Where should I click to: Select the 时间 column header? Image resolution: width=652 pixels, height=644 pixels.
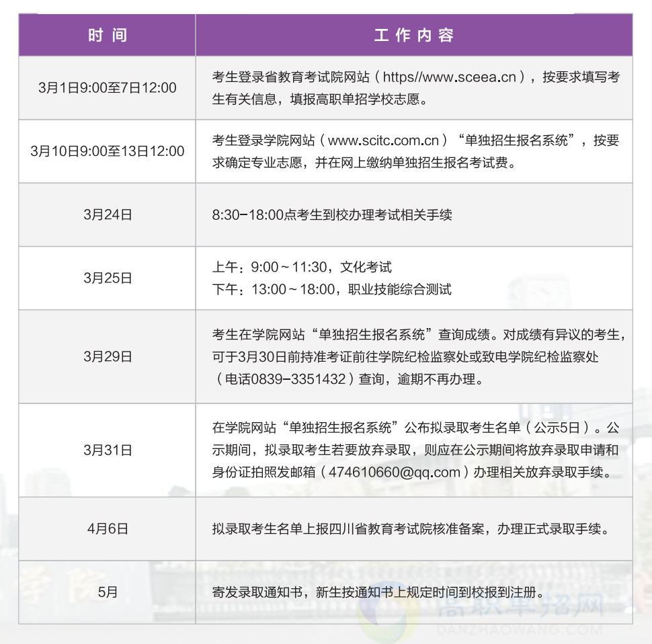[108, 35]
